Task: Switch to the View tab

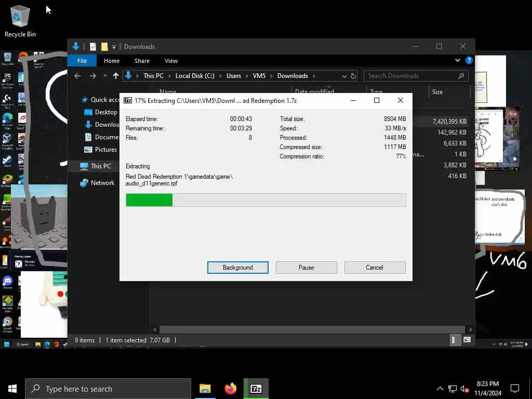Action: 171,61
